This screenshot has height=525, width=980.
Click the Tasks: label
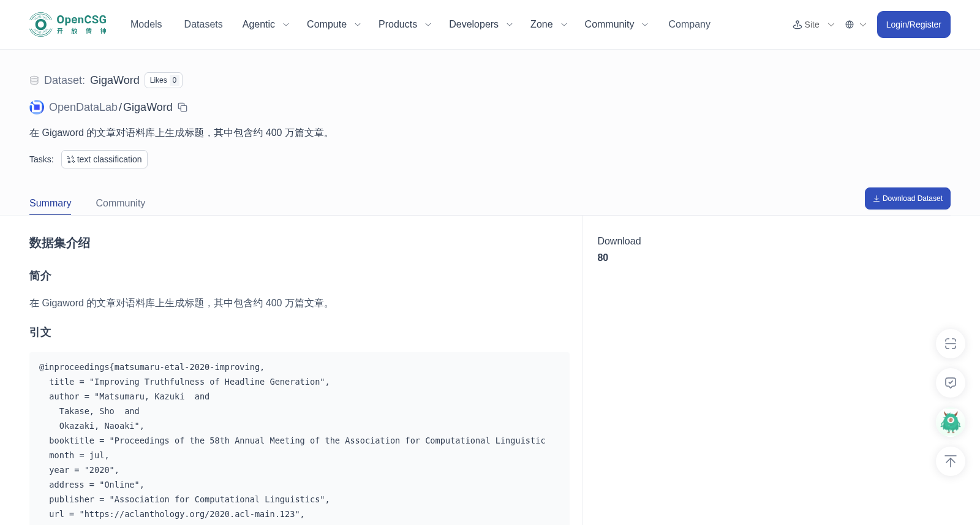42,159
